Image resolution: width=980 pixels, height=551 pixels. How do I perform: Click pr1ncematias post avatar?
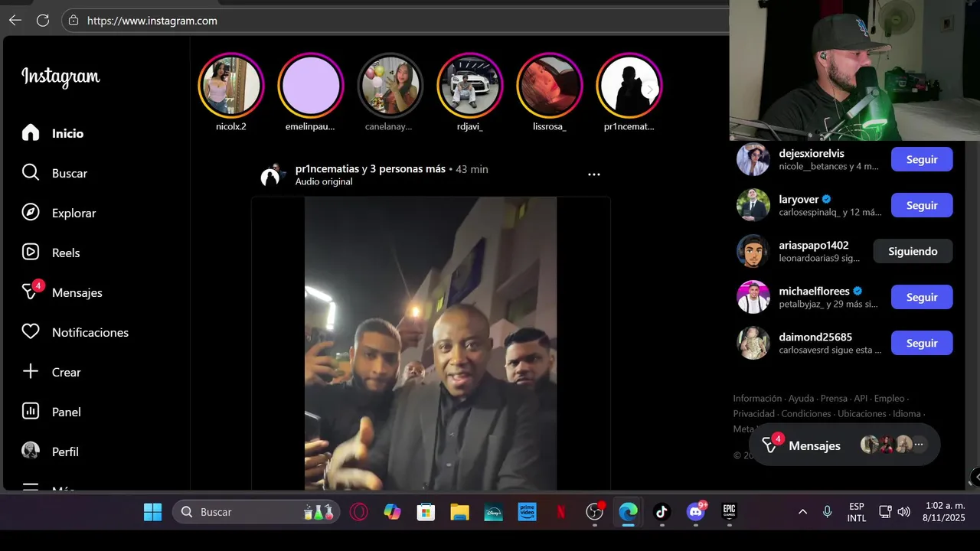click(x=270, y=176)
